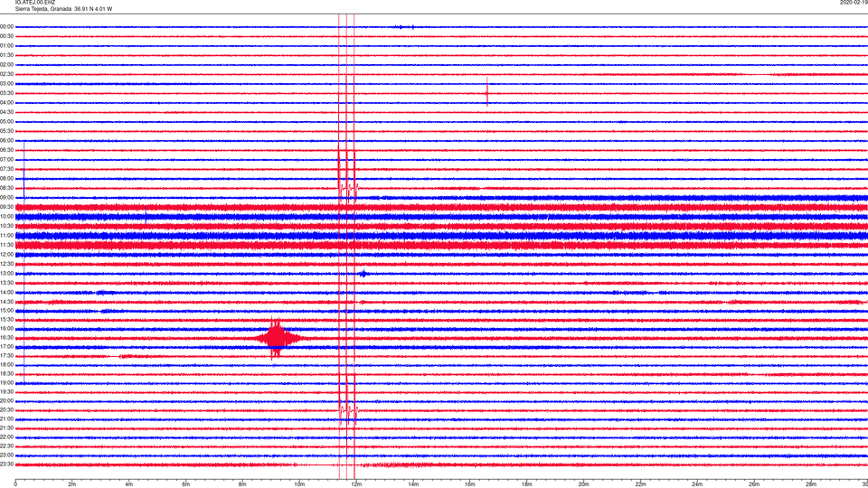
Task: Select the 02:00 trace time label
Action: coord(7,65)
